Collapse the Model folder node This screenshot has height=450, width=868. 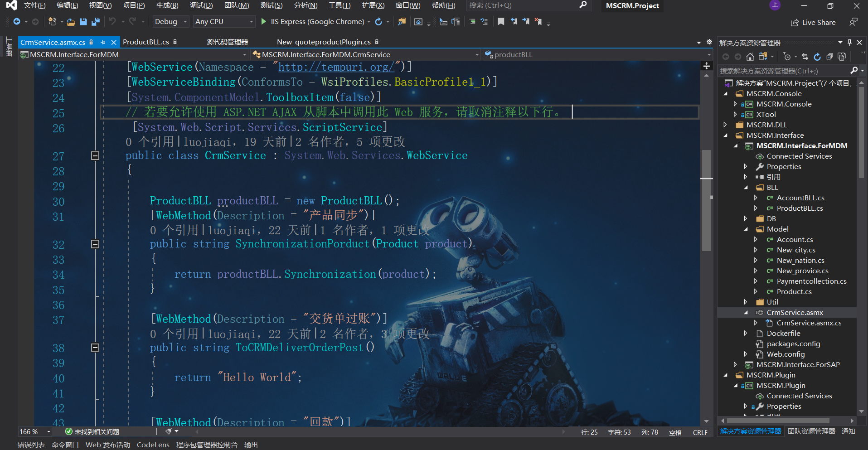coord(746,229)
